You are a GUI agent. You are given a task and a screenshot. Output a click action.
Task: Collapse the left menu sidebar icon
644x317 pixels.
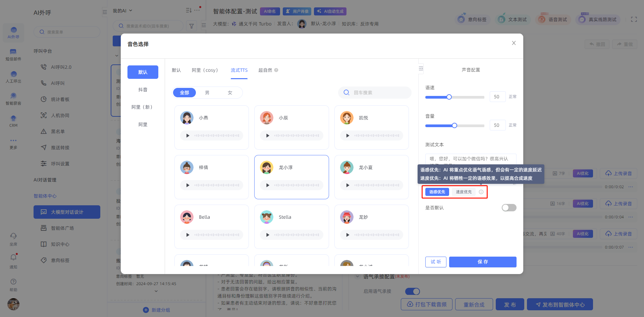click(105, 12)
